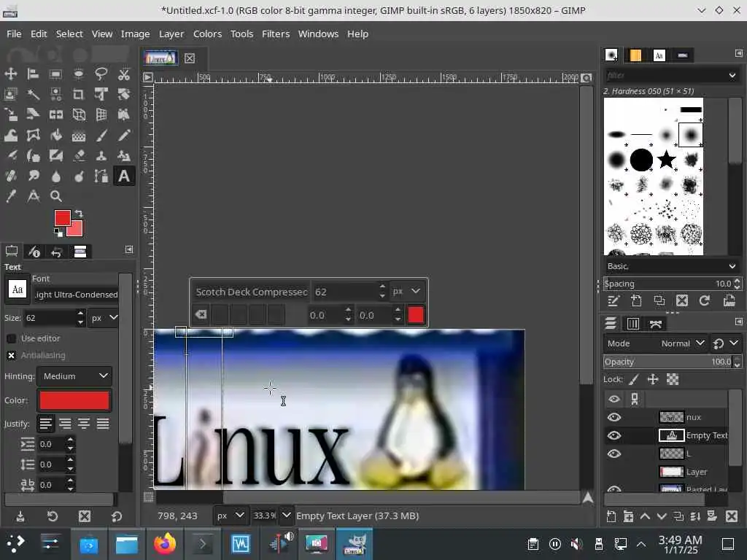Screen dimensions: 747x560
Task: Open the Filters menu
Action: (275, 34)
